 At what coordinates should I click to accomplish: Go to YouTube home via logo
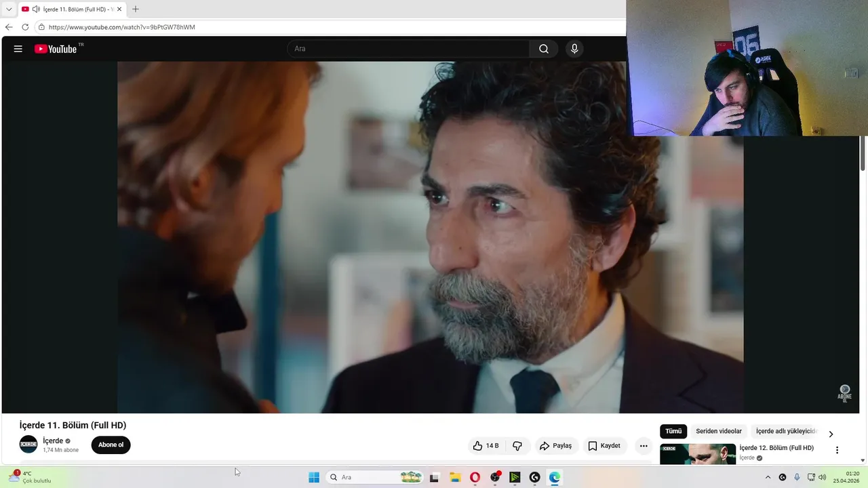coord(56,49)
